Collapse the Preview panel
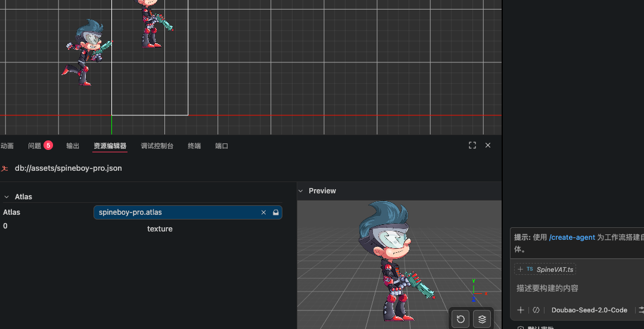Image resolution: width=644 pixels, height=329 pixels. pyautogui.click(x=301, y=191)
